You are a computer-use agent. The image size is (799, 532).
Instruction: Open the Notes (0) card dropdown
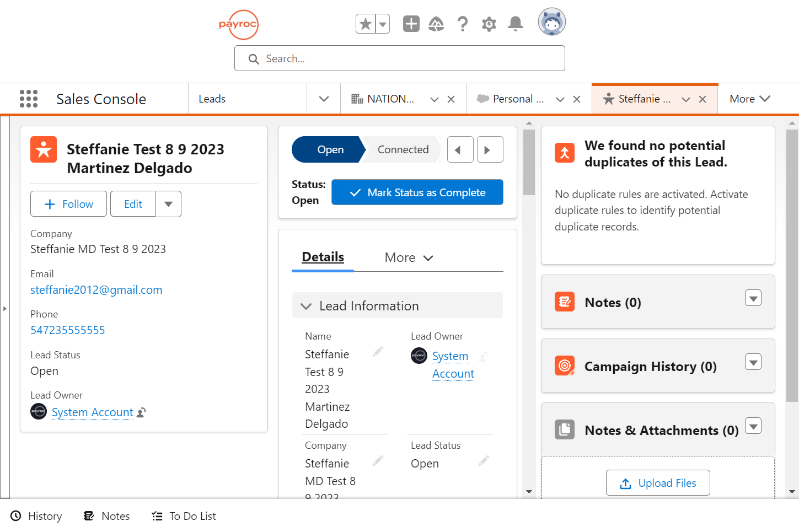click(753, 298)
